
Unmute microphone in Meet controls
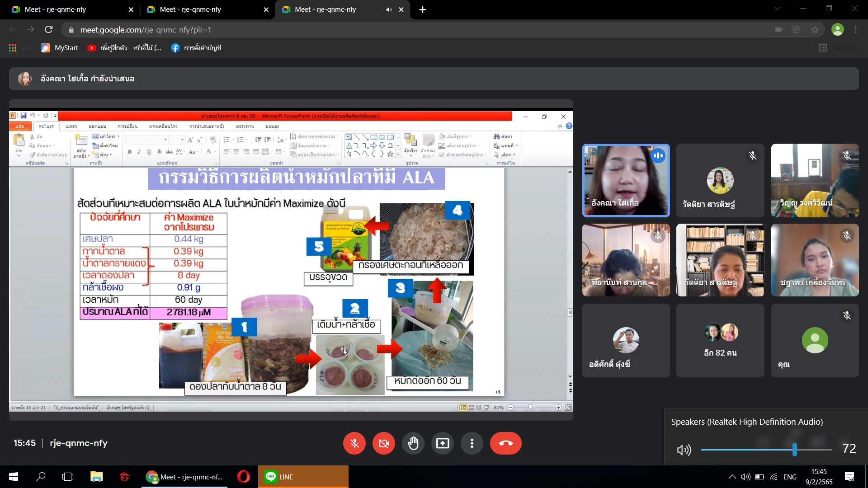[354, 443]
